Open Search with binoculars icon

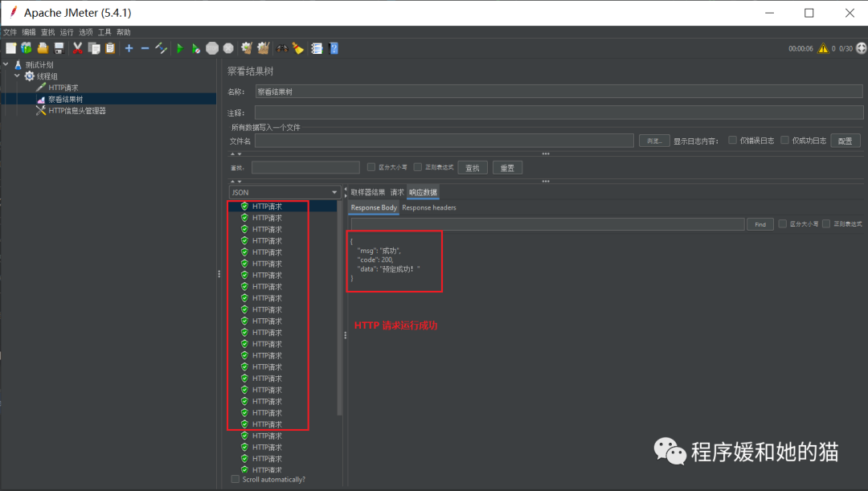(x=282, y=49)
